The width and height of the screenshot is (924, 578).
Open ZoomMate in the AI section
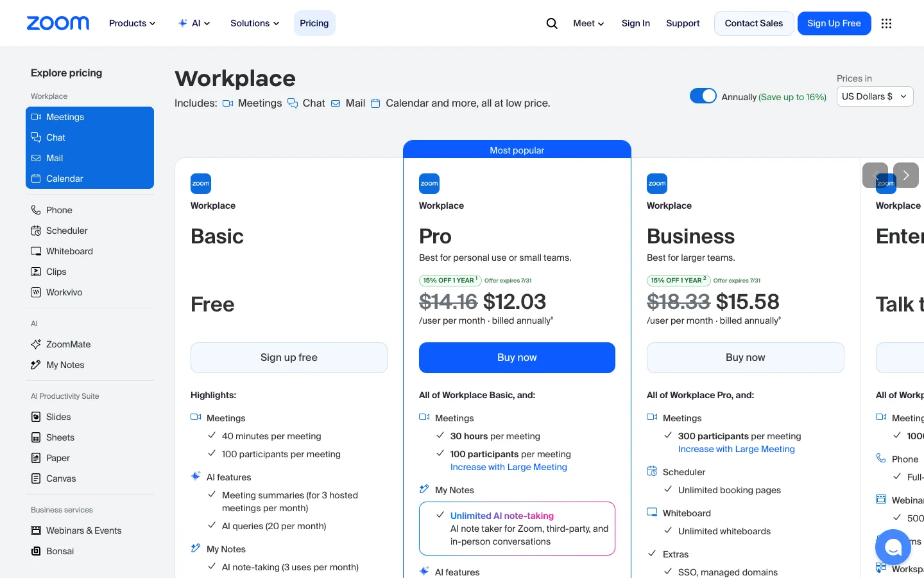coord(90,344)
